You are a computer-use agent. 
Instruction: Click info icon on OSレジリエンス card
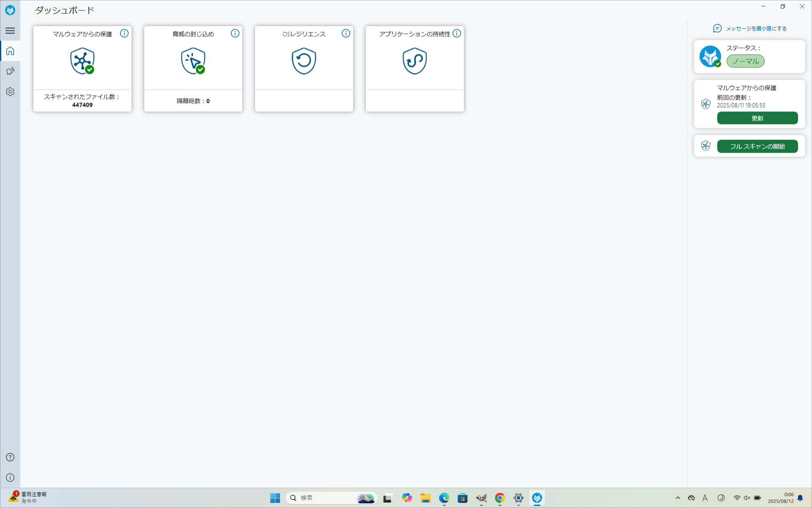tap(346, 33)
